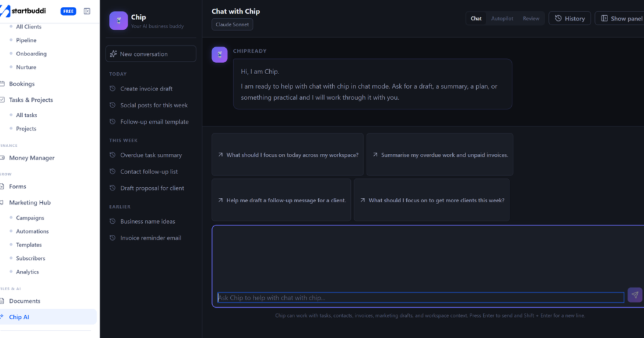The width and height of the screenshot is (644, 338).
Task: Open the History button
Action: (569, 19)
